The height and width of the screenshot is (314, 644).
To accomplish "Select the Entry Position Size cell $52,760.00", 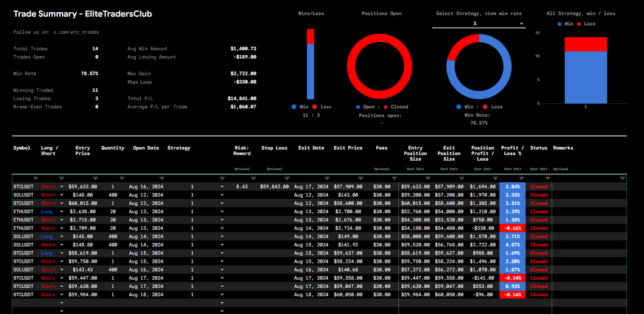I will click(416, 212).
